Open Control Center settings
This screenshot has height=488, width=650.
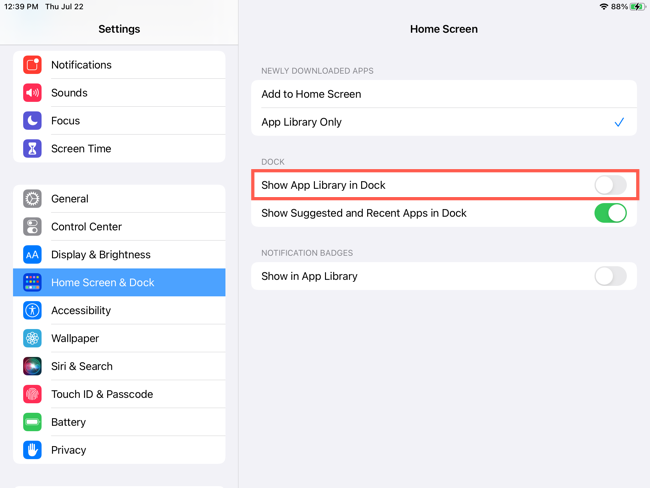119,227
